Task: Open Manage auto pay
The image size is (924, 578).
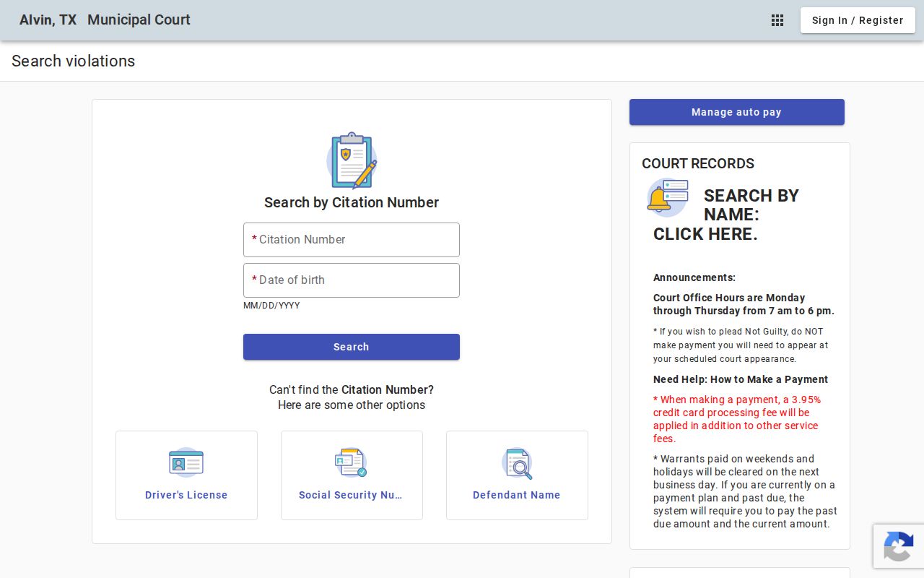Action: tap(737, 112)
